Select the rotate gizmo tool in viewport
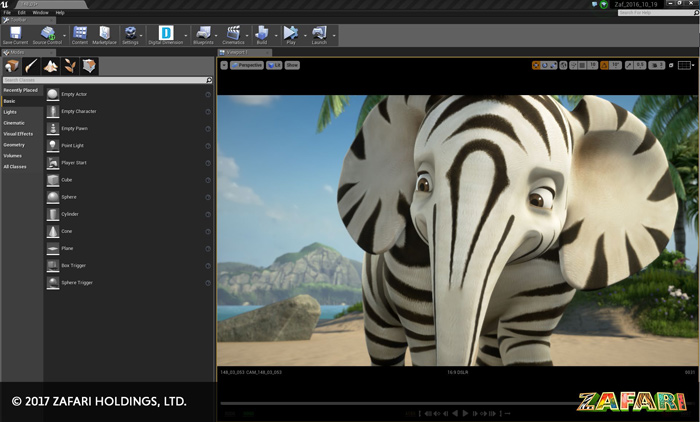The width and height of the screenshot is (700, 422). 545,65
